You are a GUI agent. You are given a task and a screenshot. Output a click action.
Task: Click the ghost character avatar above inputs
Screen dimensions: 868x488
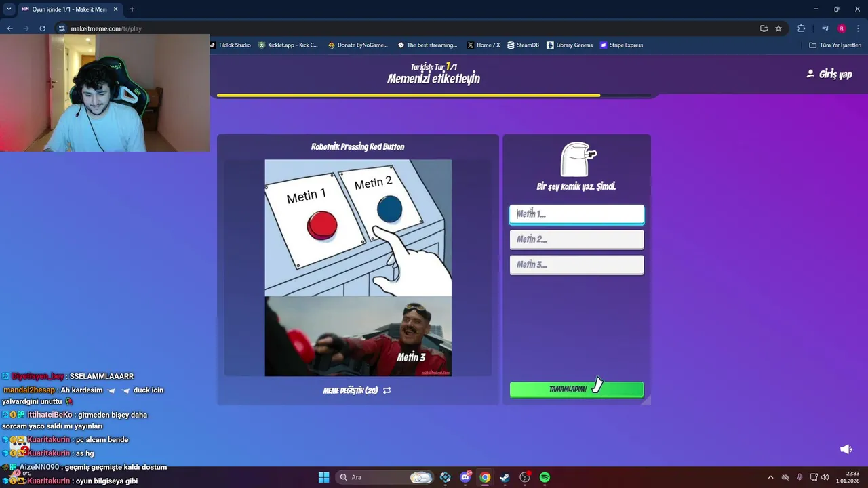coord(577,159)
